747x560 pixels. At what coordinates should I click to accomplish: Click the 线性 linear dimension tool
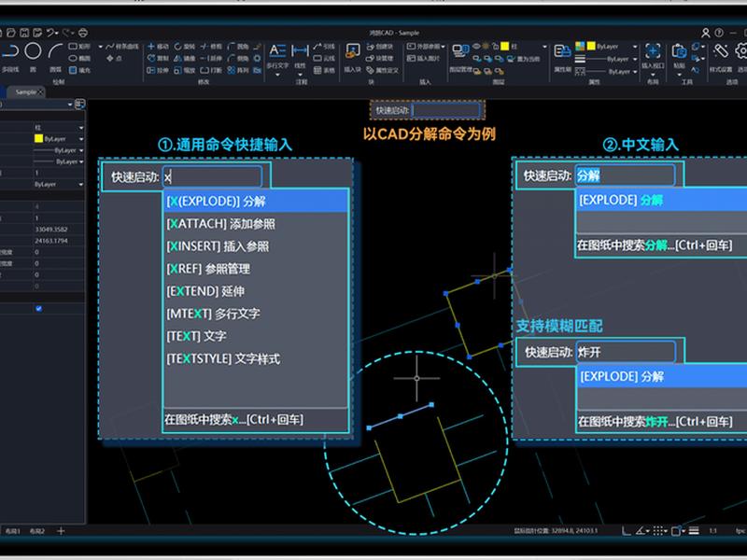click(300, 55)
